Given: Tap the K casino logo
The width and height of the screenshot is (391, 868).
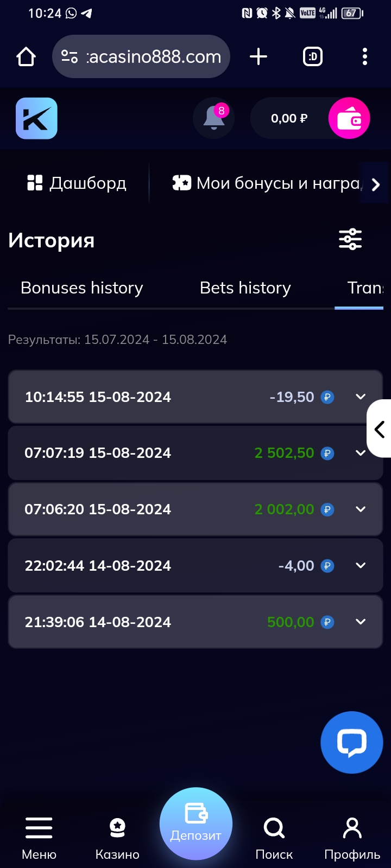Looking at the screenshot, I should 36,118.
